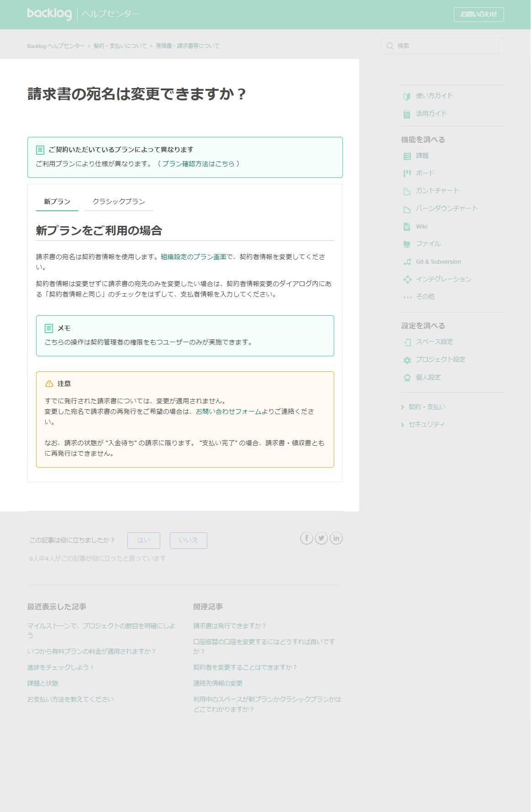The image size is (531, 812).
Task: Open related article 請求書は発行できますか？
Action: (x=229, y=626)
